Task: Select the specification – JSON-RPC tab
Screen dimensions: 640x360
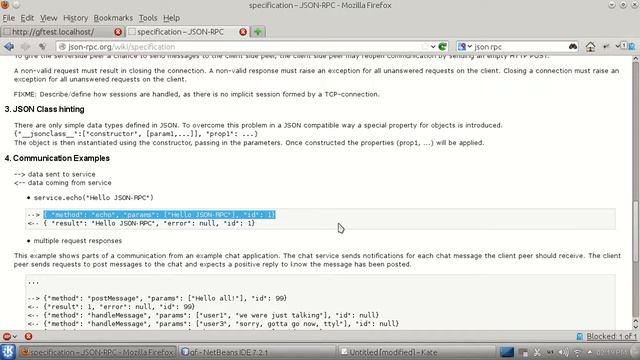Action: coord(187,32)
